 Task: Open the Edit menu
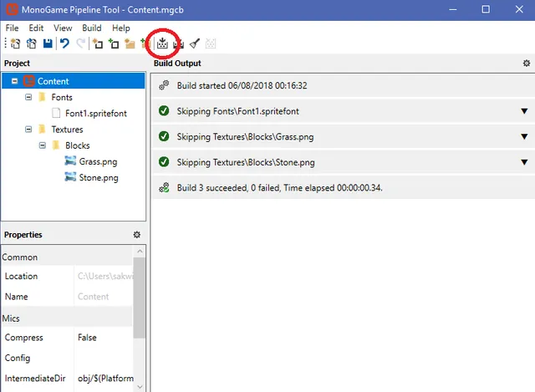pos(36,28)
